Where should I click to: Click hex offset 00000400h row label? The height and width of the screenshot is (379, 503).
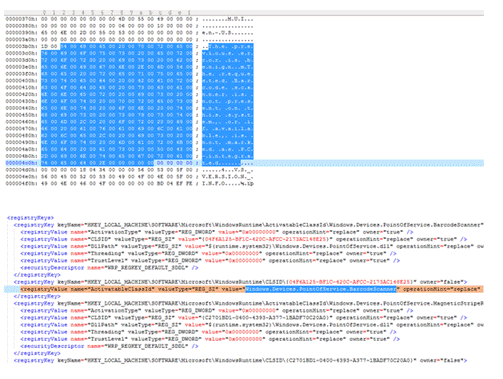coord(22,81)
